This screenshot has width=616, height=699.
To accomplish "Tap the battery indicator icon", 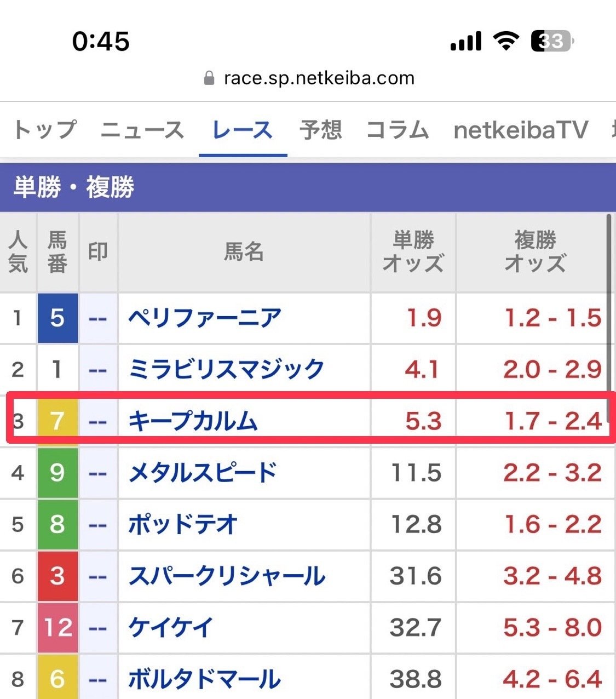I will coord(552,41).
